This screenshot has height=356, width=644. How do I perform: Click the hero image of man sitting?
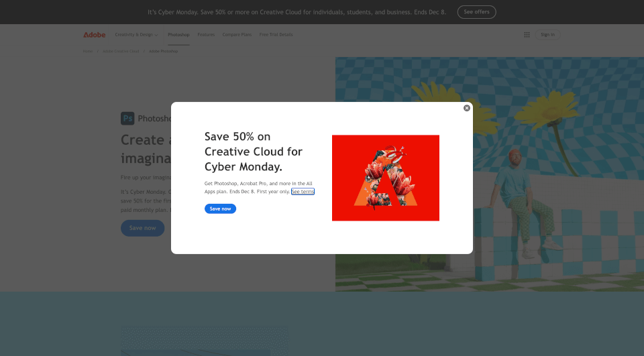490,174
